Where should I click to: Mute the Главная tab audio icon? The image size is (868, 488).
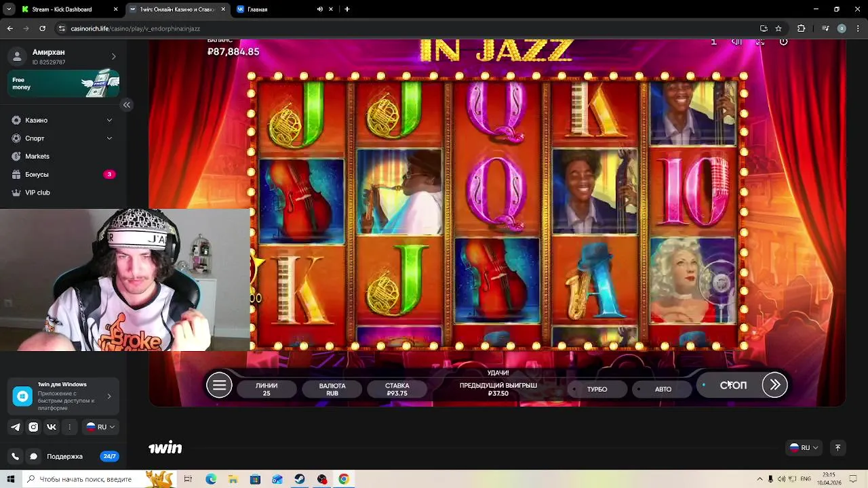click(319, 9)
